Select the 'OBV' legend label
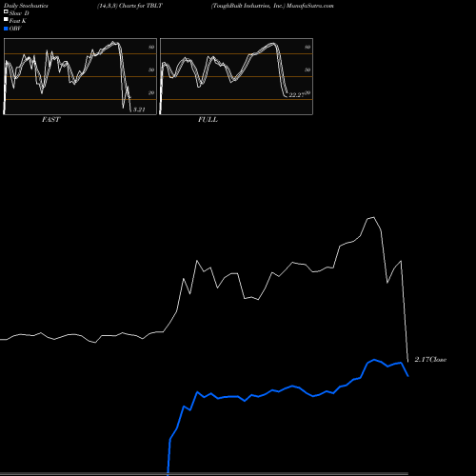476x476 pixels. 15,29
